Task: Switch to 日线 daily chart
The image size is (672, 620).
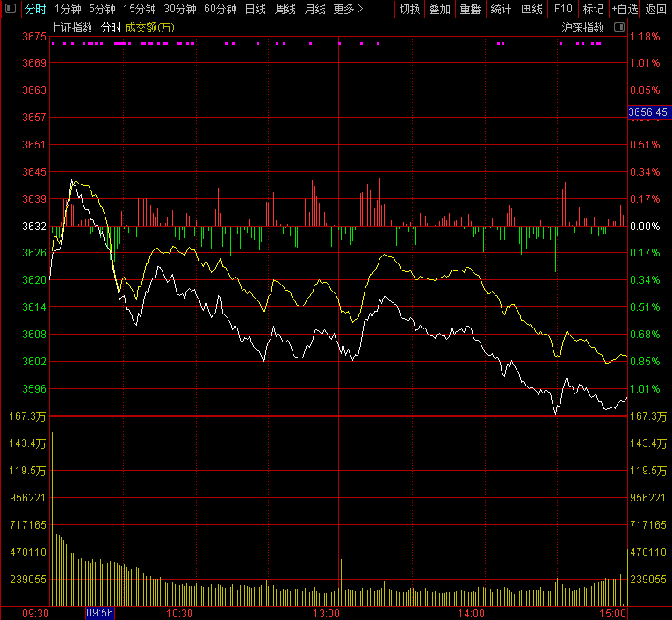Action: pyautogui.click(x=255, y=10)
